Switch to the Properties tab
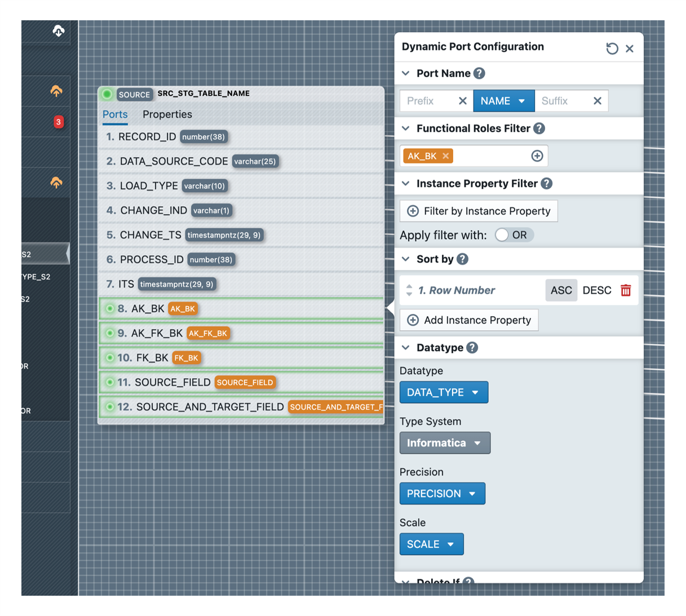This screenshot has width=686, height=616. (x=167, y=114)
